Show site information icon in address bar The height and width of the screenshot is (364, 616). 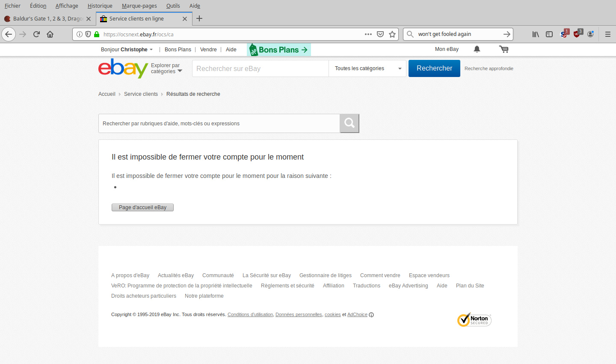point(80,34)
